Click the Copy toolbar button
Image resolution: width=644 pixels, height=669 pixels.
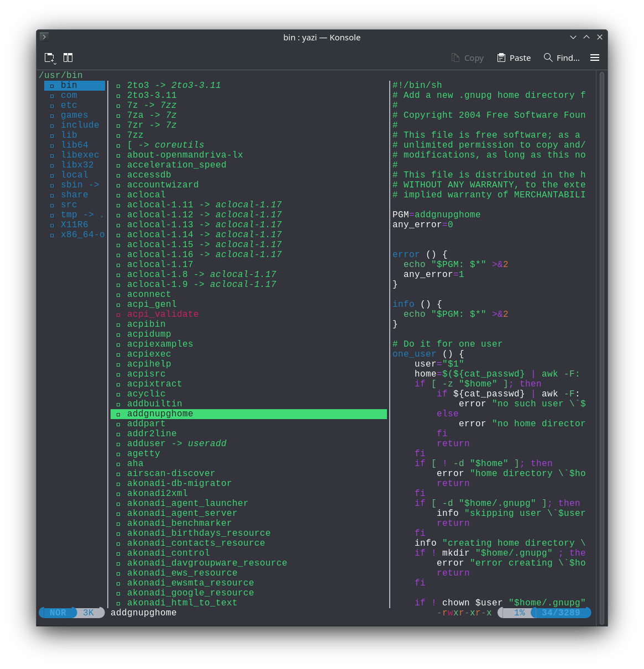(x=467, y=58)
